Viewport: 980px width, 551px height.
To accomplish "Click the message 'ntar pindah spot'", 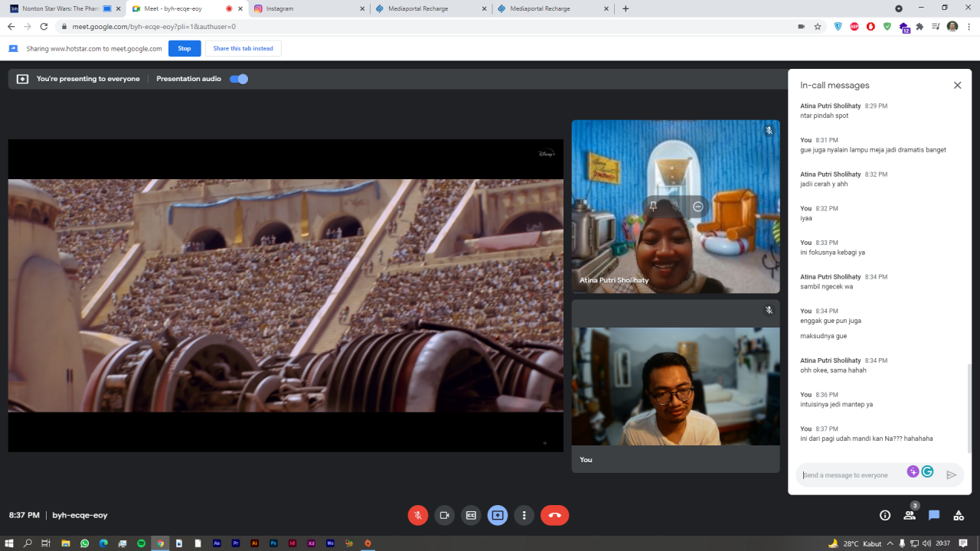I will tap(824, 116).
